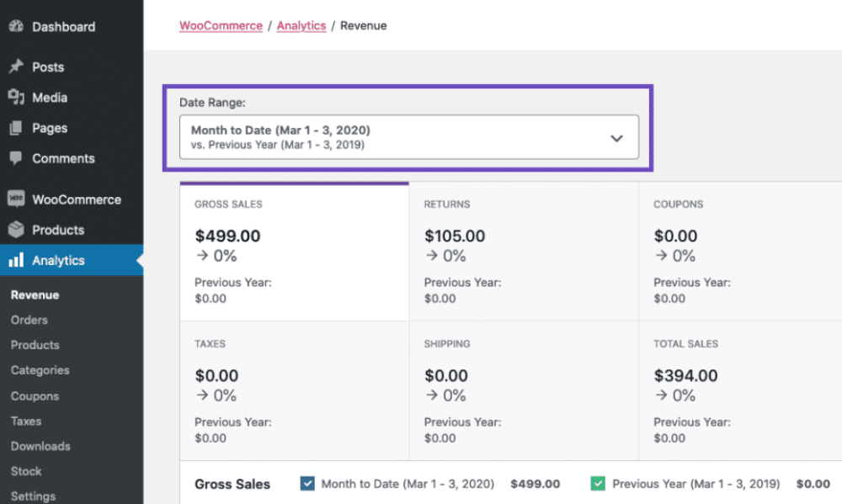Screen dimensions: 842x504
Task: Show the Returns summary card chart
Action: (x=523, y=252)
